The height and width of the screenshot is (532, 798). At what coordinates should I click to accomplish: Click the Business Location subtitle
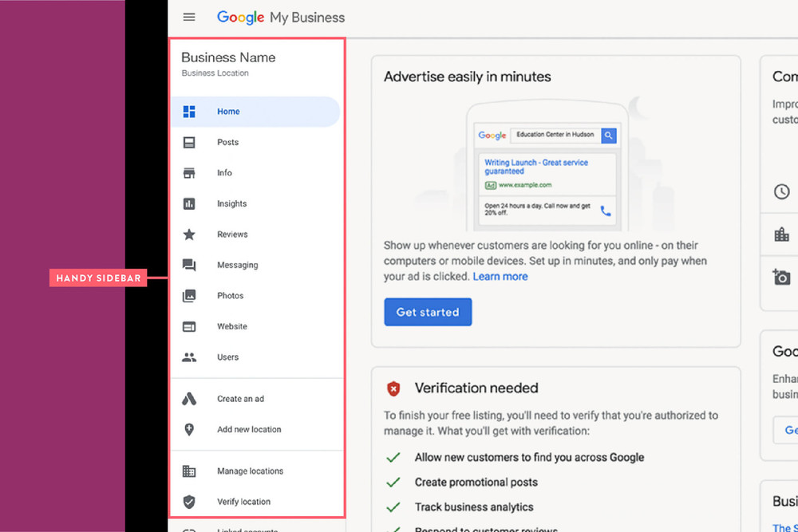tap(215, 73)
